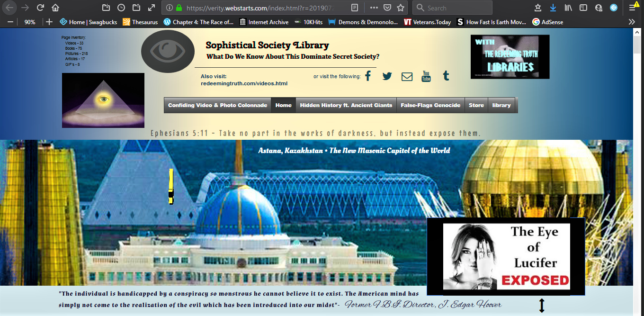This screenshot has height=316, width=644.
Task: Open the page actions three-dot menu
Action: (374, 8)
